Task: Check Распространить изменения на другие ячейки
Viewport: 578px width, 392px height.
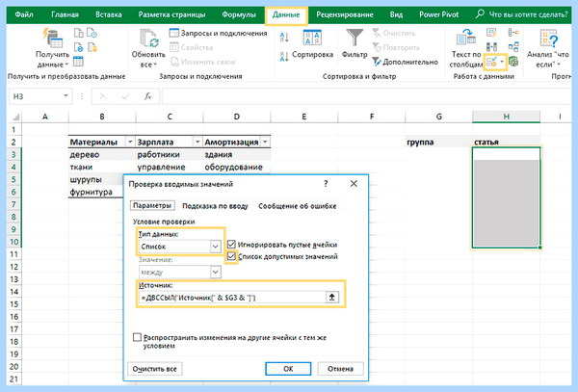Action: pyautogui.click(x=137, y=337)
